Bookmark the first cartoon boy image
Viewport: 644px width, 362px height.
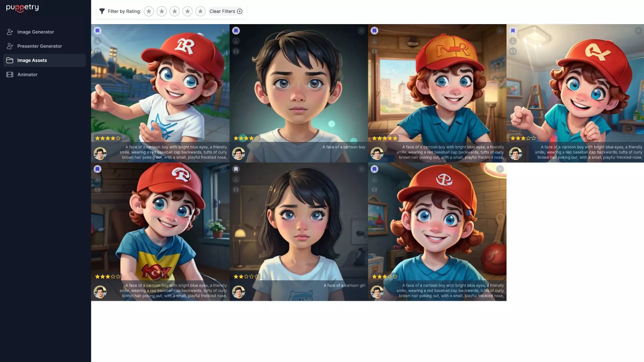pos(97,31)
